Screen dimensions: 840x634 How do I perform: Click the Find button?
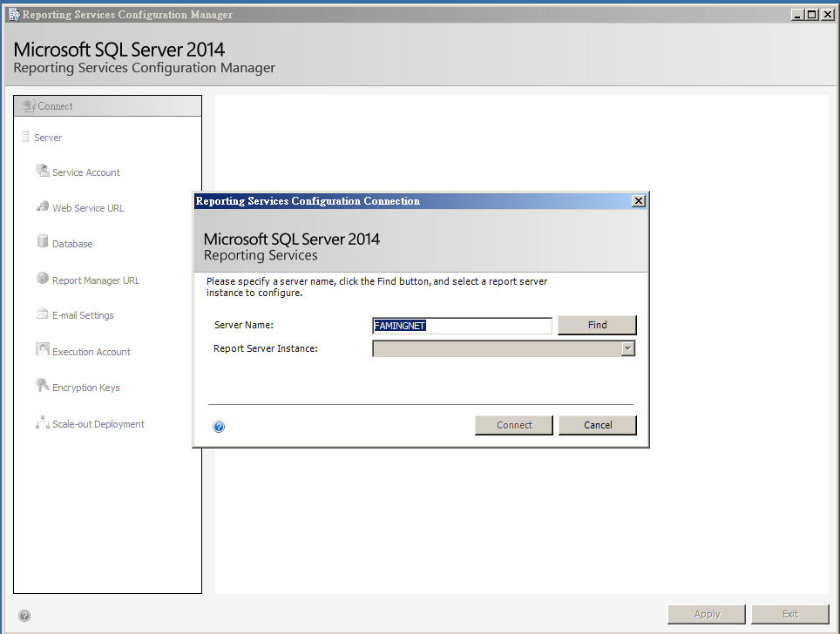pyautogui.click(x=597, y=325)
